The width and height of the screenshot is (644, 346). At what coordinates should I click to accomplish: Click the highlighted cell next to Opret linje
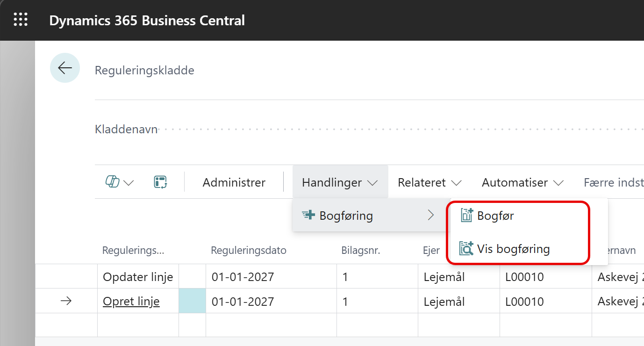(x=192, y=302)
